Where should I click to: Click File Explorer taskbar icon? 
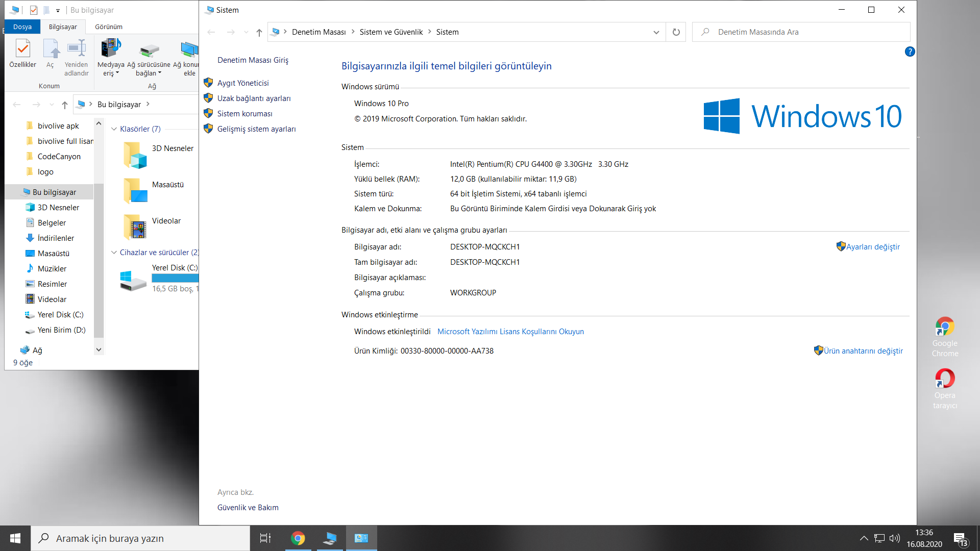coord(330,538)
